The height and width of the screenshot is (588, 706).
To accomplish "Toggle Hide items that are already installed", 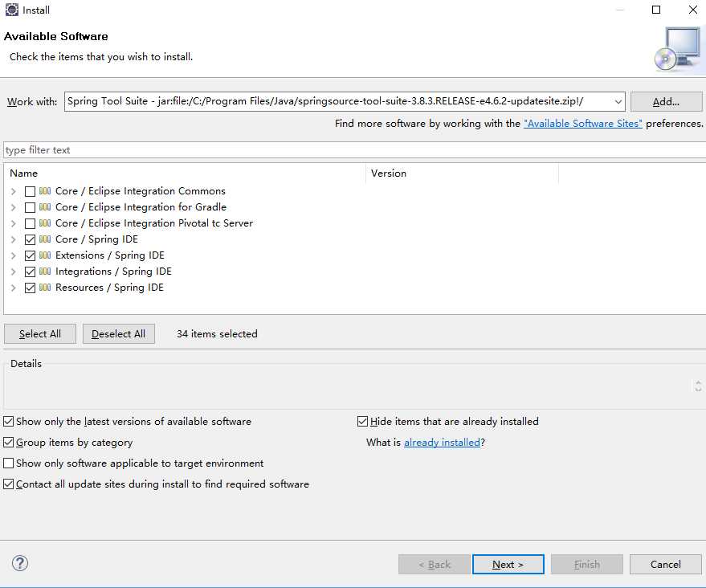I will pyautogui.click(x=362, y=422).
